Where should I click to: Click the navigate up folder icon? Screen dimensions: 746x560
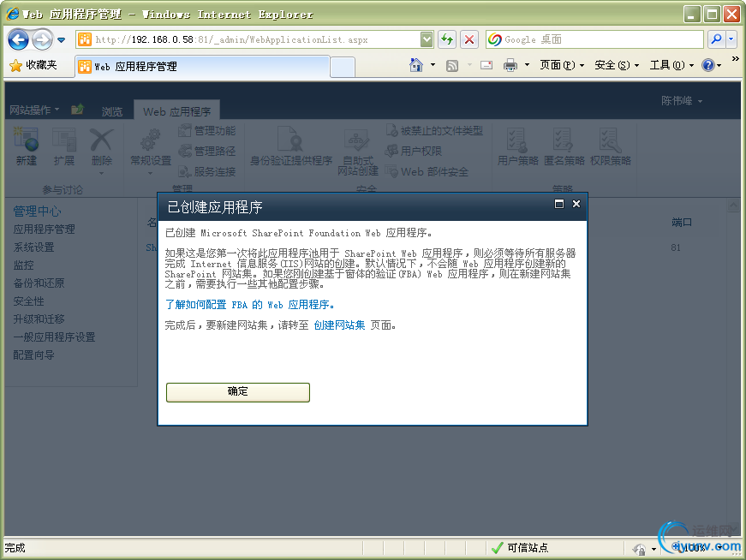click(78, 110)
